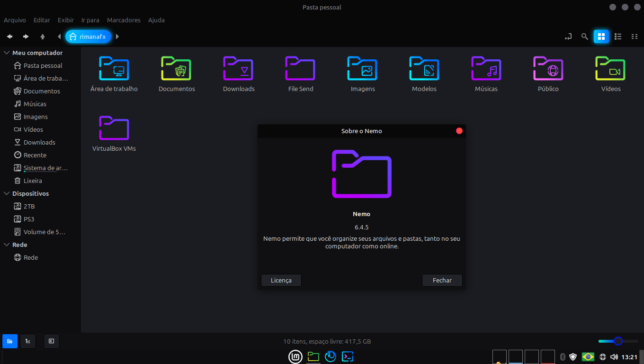Switch to icon view

tap(601, 36)
